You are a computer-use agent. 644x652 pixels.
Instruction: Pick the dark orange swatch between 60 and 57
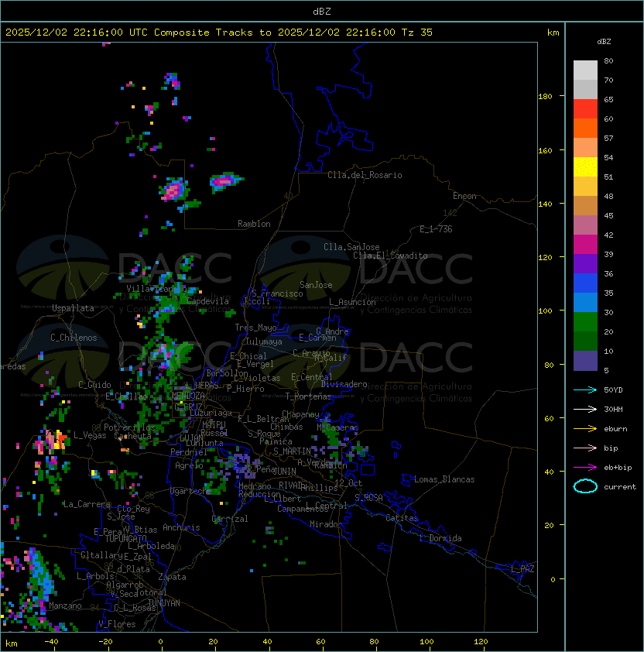(585, 128)
